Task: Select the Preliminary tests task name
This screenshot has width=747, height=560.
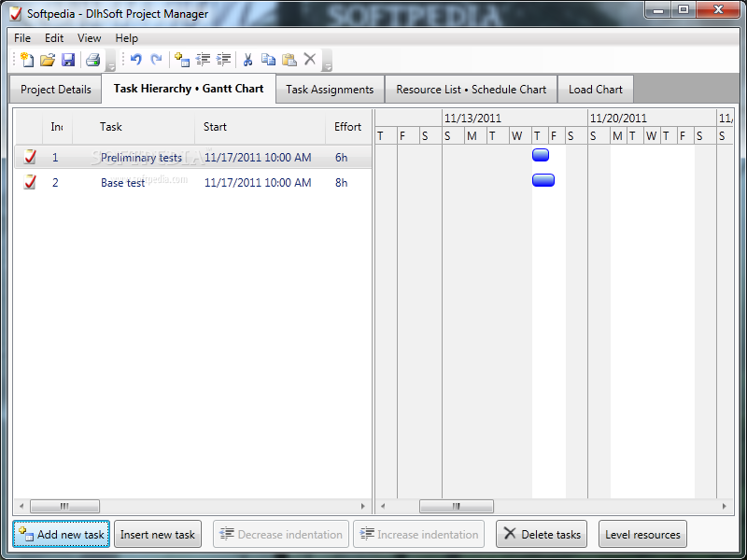Action: pos(142,158)
